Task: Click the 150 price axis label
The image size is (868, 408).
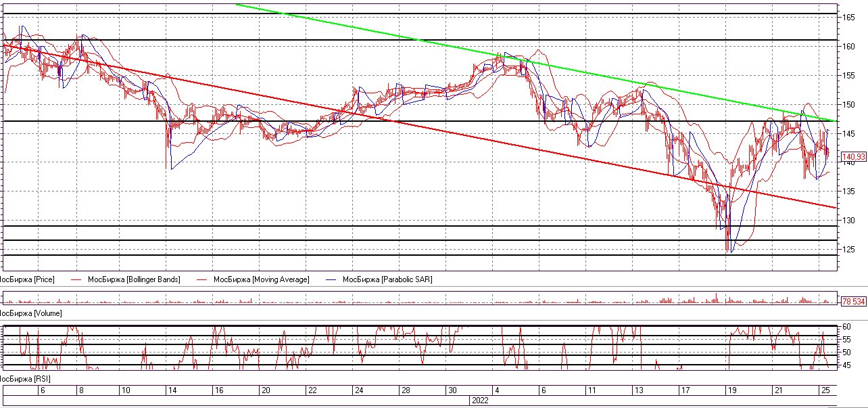Action: [848, 105]
